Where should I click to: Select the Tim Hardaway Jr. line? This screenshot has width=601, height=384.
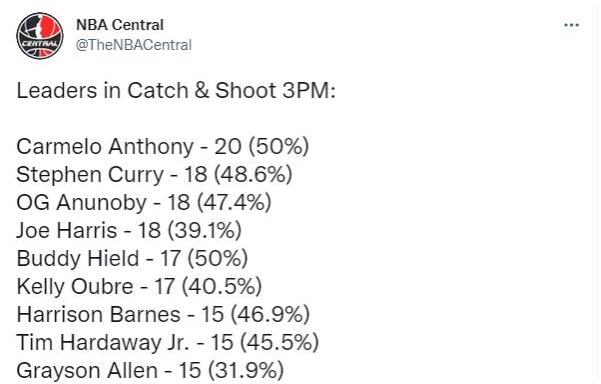coord(167,342)
